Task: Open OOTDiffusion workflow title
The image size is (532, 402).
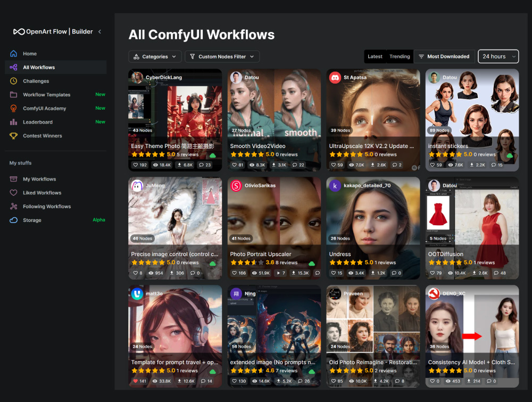Action: [x=445, y=254]
